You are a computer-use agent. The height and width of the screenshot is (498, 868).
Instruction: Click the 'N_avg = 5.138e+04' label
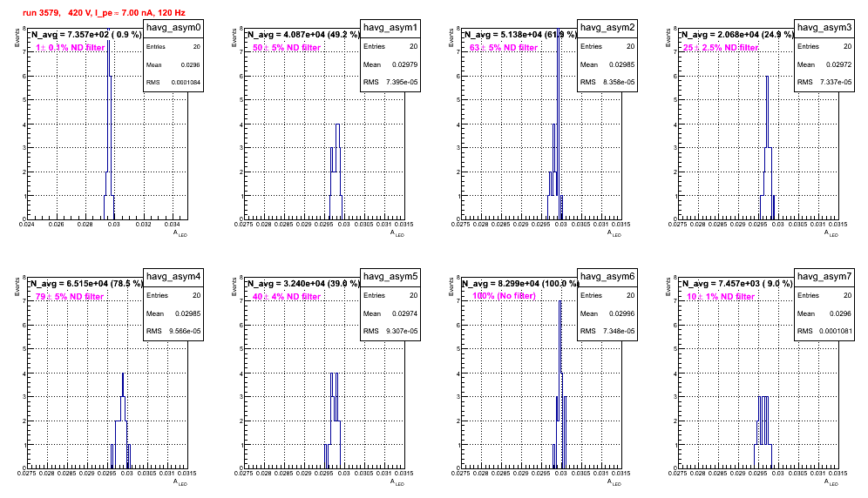pyautogui.click(x=520, y=34)
